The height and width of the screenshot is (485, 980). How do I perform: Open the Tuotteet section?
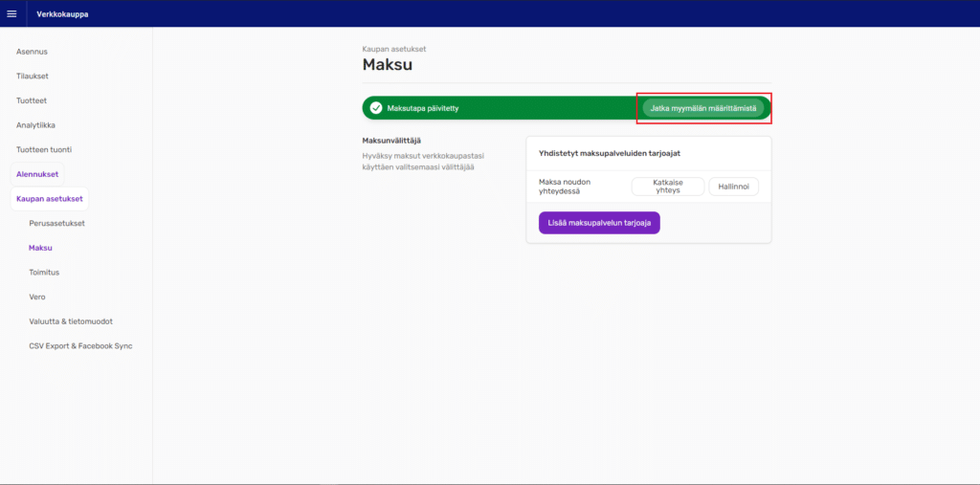click(x=32, y=100)
